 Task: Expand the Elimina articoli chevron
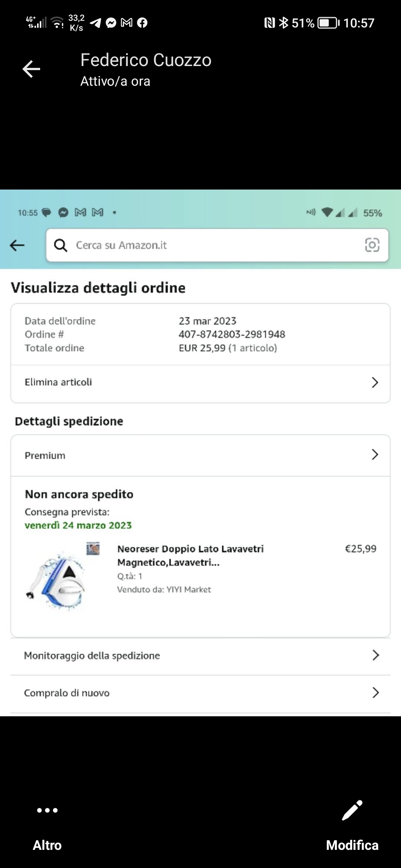click(x=375, y=382)
